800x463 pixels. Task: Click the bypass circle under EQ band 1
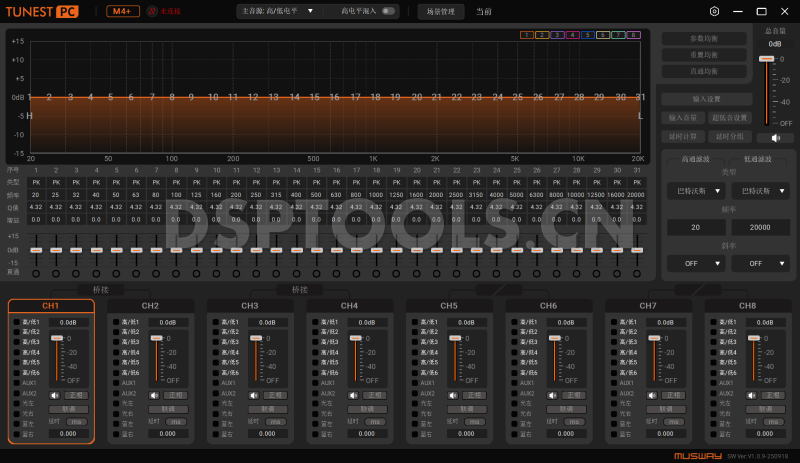pyautogui.click(x=36, y=273)
